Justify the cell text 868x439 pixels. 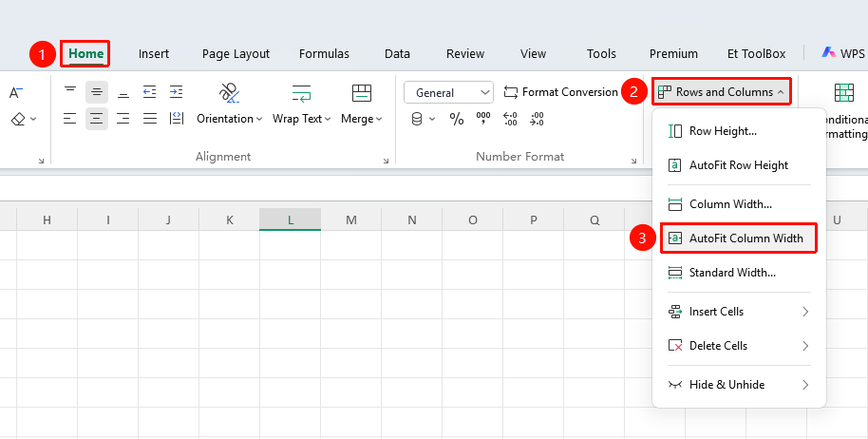pyautogui.click(x=149, y=119)
